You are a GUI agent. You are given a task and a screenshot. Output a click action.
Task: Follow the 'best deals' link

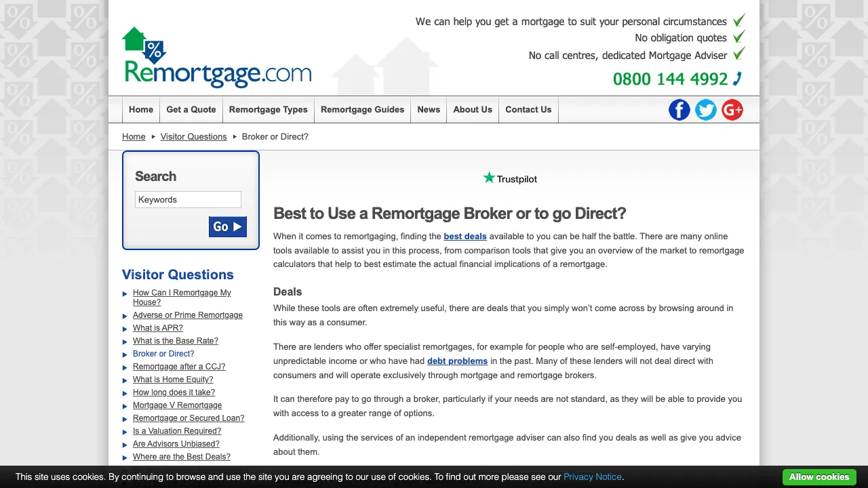point(465,237)
